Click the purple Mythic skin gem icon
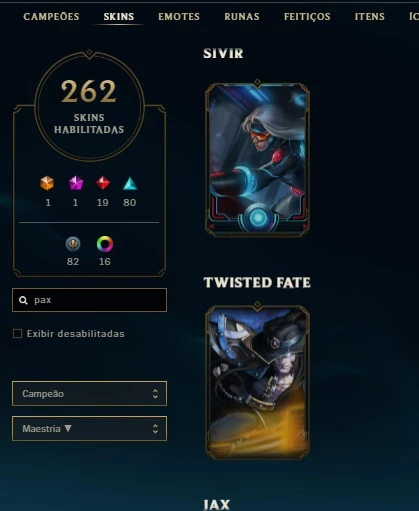This screenshot has width=419, height=511. 76,183
